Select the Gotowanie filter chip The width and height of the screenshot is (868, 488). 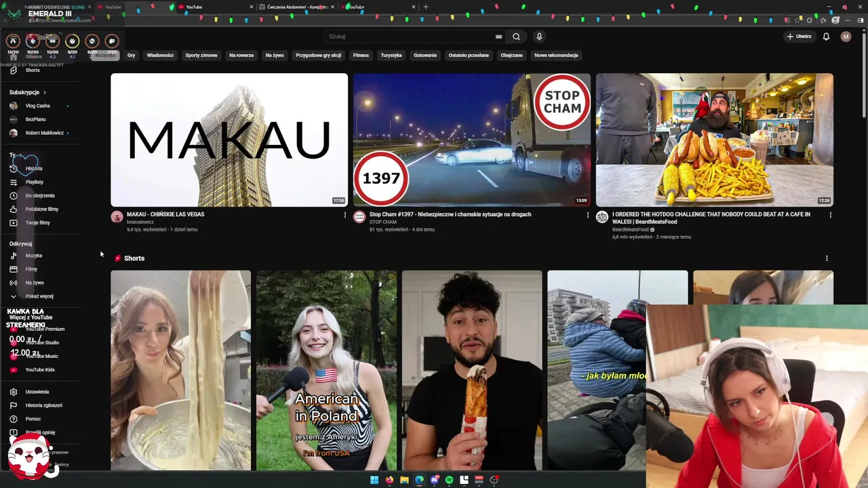pos(425,56)
